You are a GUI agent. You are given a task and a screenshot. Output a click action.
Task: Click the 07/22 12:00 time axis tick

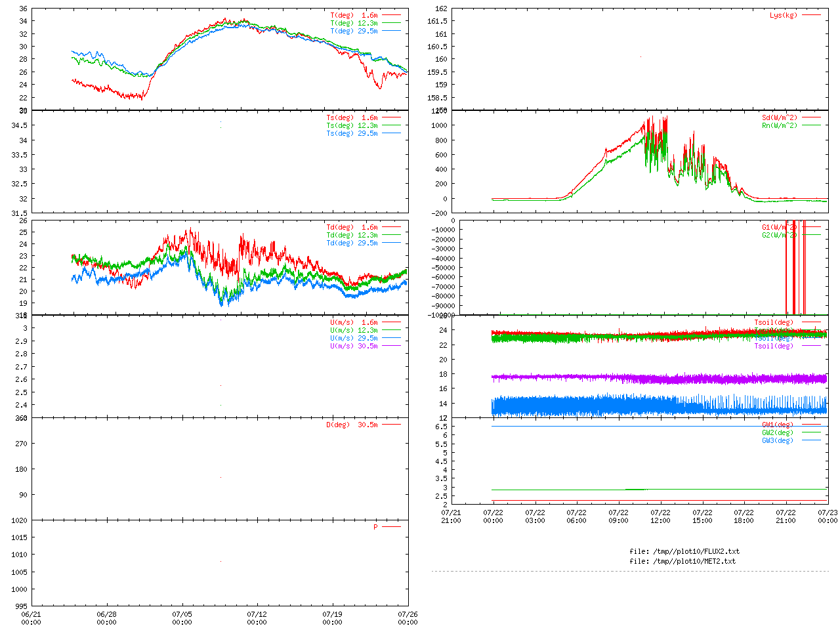tap(660, 516)
